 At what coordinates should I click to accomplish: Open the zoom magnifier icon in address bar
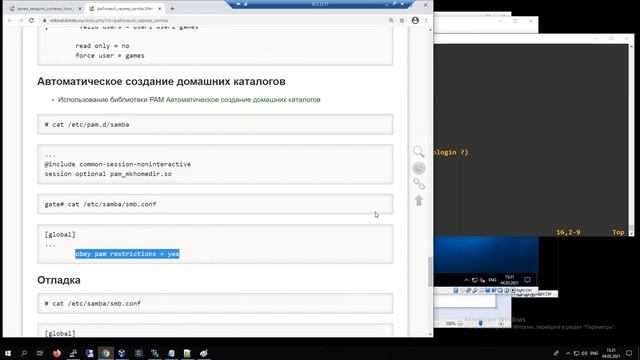point(391,20)
